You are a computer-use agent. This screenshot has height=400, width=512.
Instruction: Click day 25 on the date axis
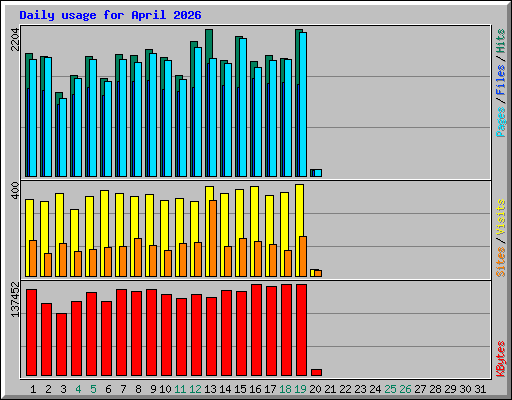tap(390, 389)
